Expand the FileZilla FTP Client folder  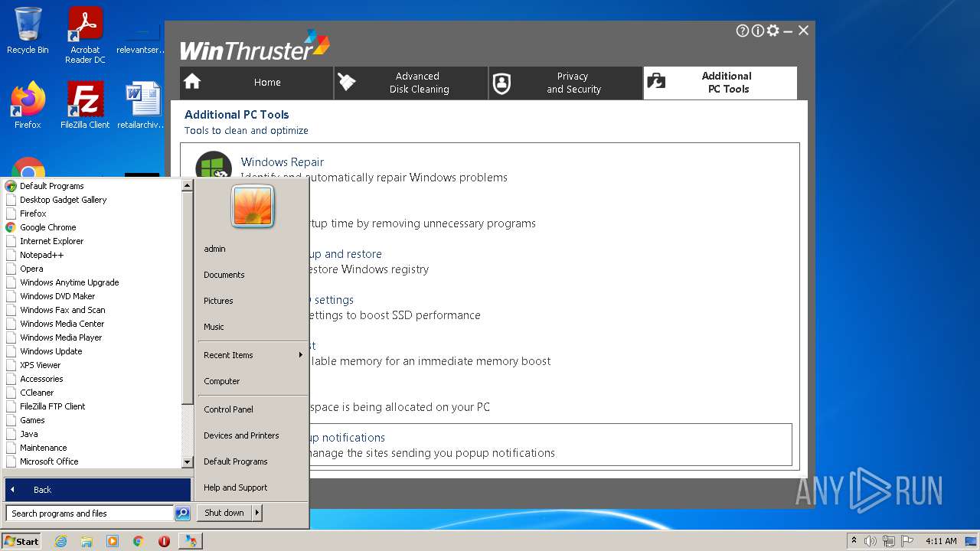(92, 406)
